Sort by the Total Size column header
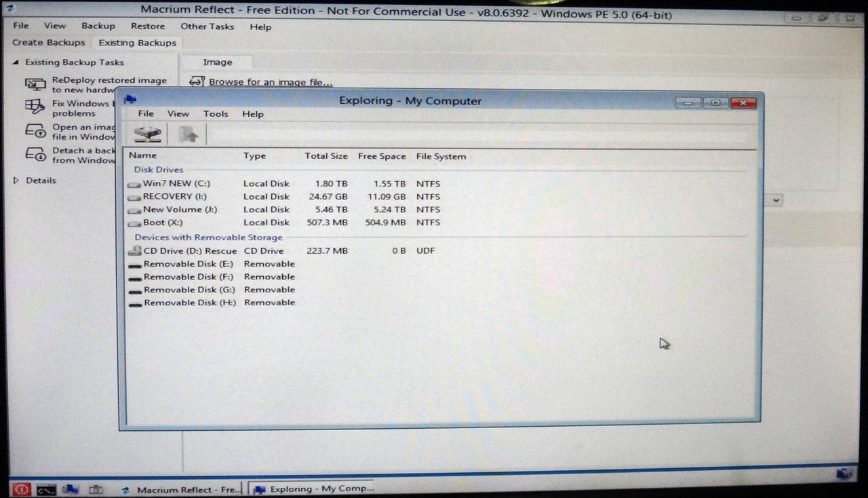Viewport: 868px width, 498px height. [326, 156]
